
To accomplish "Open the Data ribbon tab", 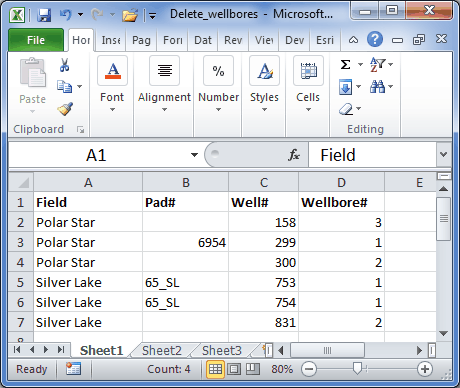I will click(x=203, y=40).
